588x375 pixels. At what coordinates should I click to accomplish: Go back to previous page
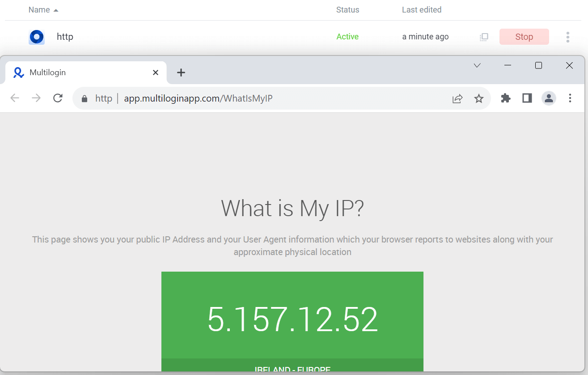(15, 98)
